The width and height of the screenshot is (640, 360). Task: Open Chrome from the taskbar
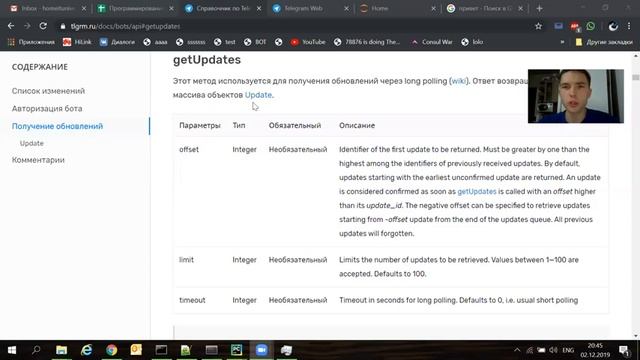point(111,350)
